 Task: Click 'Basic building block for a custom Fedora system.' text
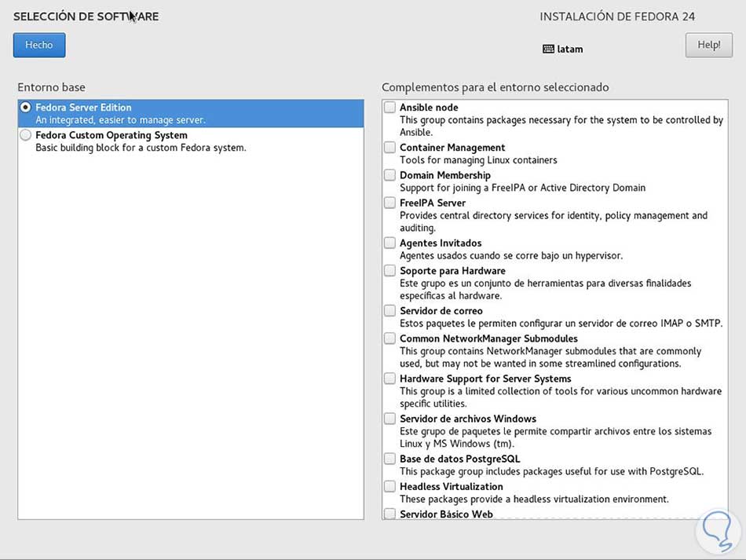coord(141,148)
